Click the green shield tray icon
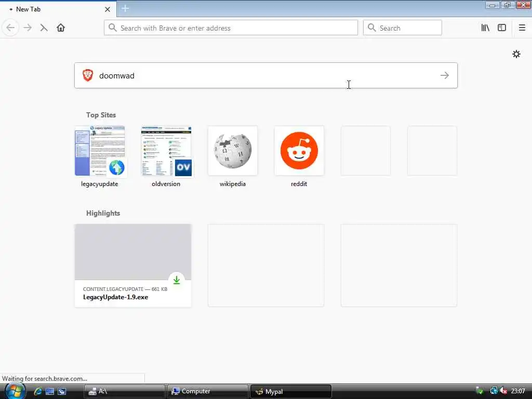The image size is (532, 399). coord(480,391)
